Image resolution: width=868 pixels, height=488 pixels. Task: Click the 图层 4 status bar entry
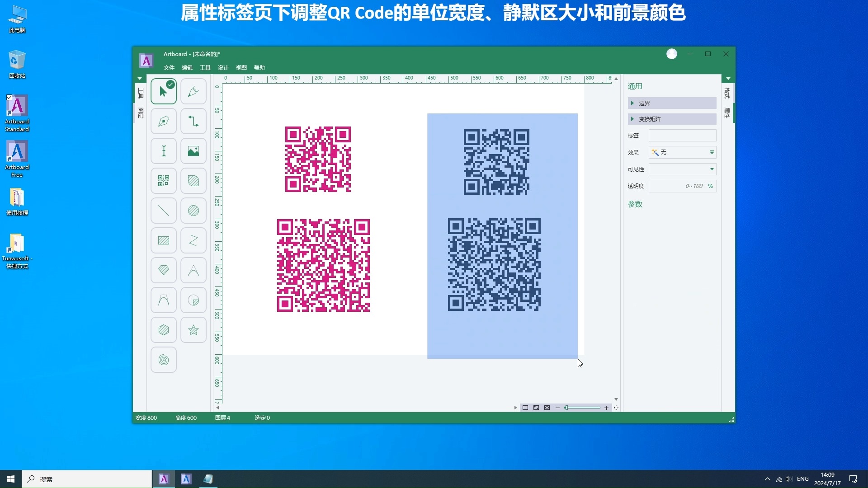222,418
